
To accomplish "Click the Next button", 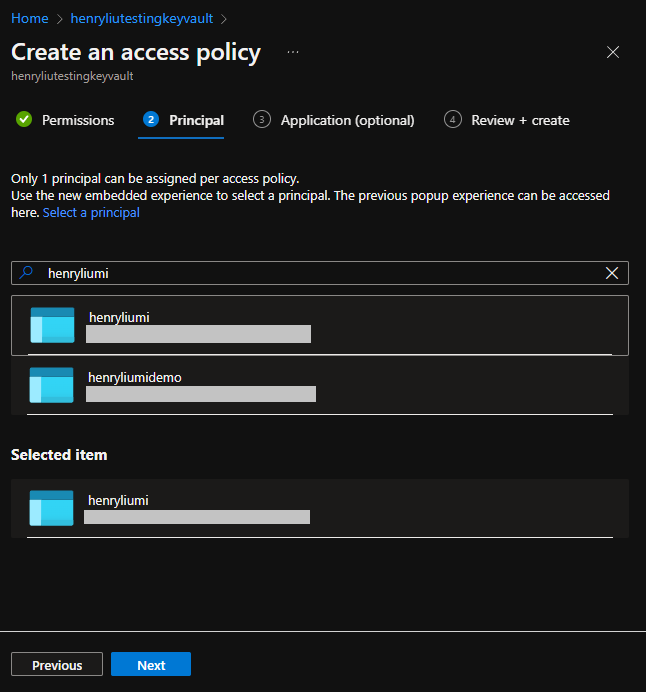I will pos(151,664).
